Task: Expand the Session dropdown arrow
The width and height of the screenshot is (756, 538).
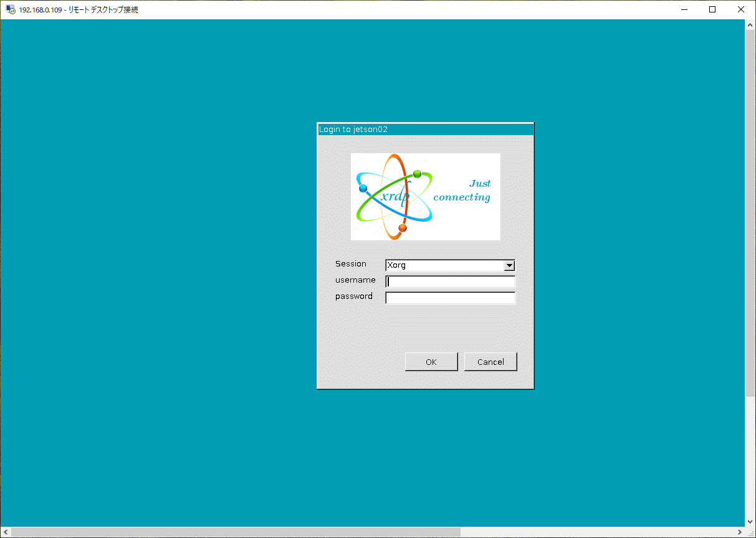Action: (x=509, y=266)
